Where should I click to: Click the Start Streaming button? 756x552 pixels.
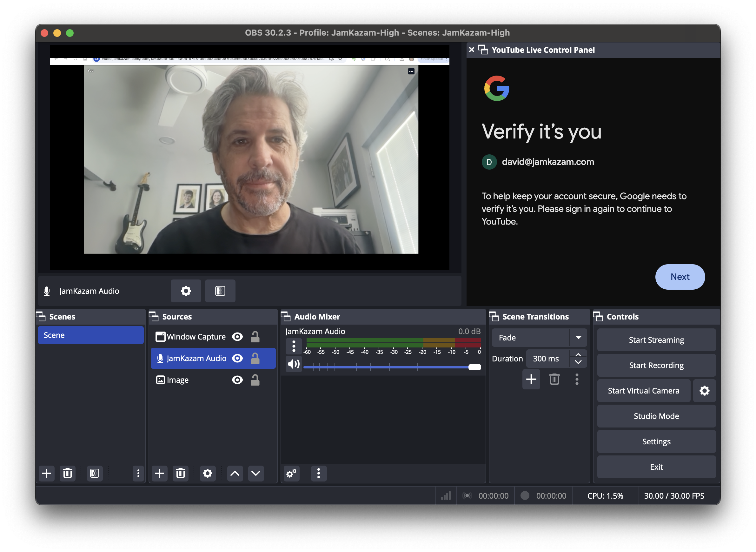(656, 340)
